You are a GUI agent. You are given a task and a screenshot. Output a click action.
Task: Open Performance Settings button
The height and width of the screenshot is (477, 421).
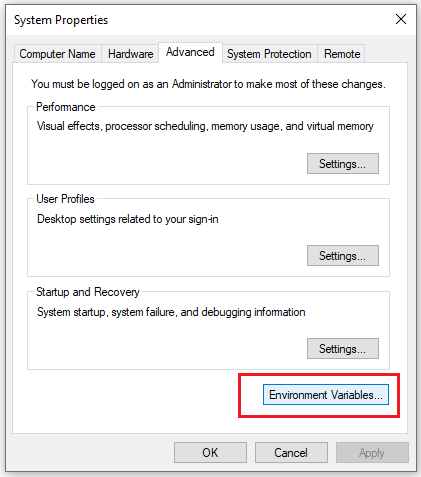343,164
